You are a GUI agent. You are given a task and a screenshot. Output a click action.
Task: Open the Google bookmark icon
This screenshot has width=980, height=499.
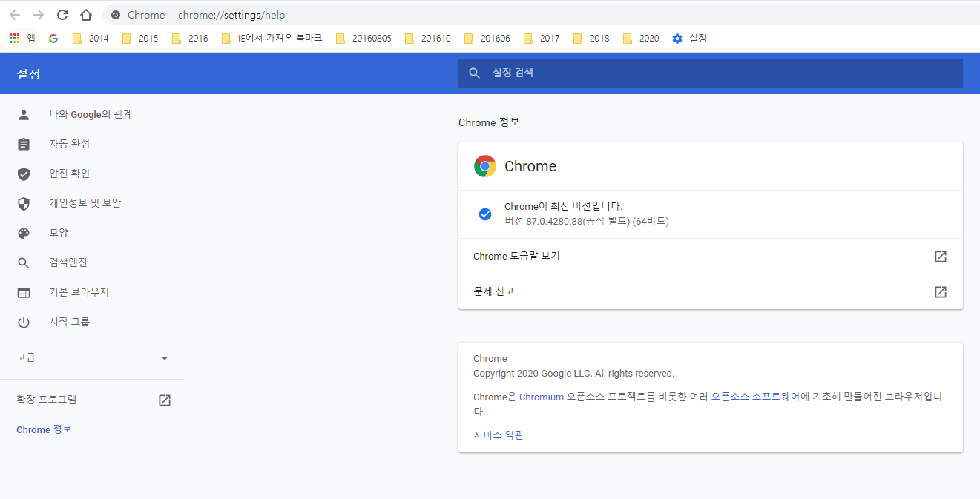(x=53, y=38)
